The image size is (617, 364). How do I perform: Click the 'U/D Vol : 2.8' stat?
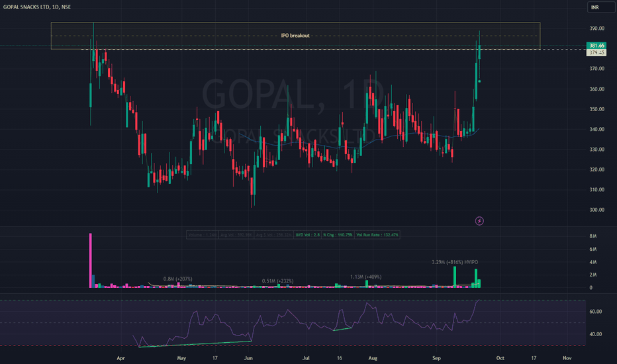coord(308,235)
